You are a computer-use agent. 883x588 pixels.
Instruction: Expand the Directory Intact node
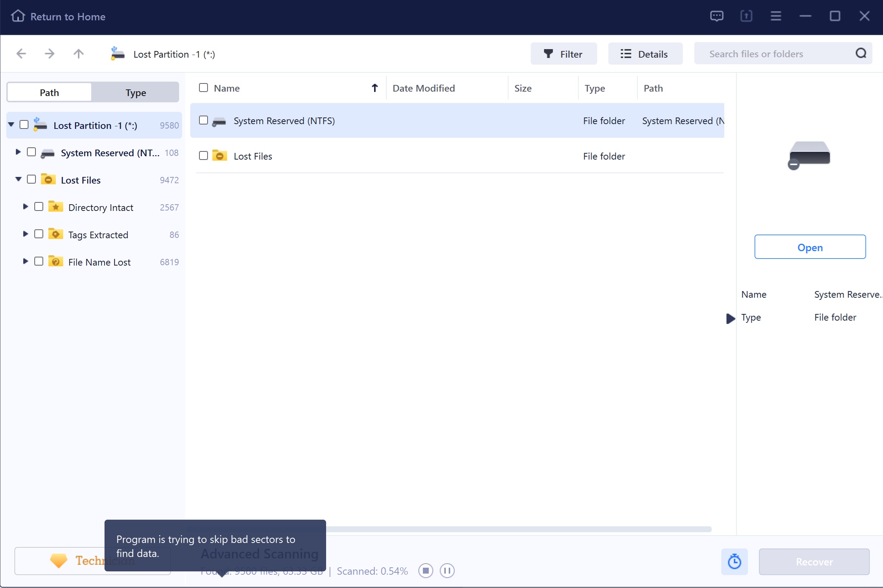click(x=25, y=206)
